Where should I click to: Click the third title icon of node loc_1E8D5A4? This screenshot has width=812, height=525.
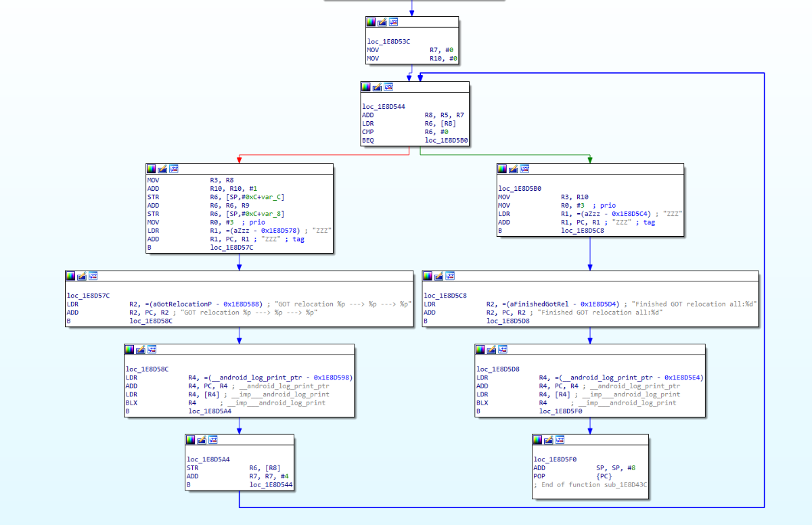[212, 439]
